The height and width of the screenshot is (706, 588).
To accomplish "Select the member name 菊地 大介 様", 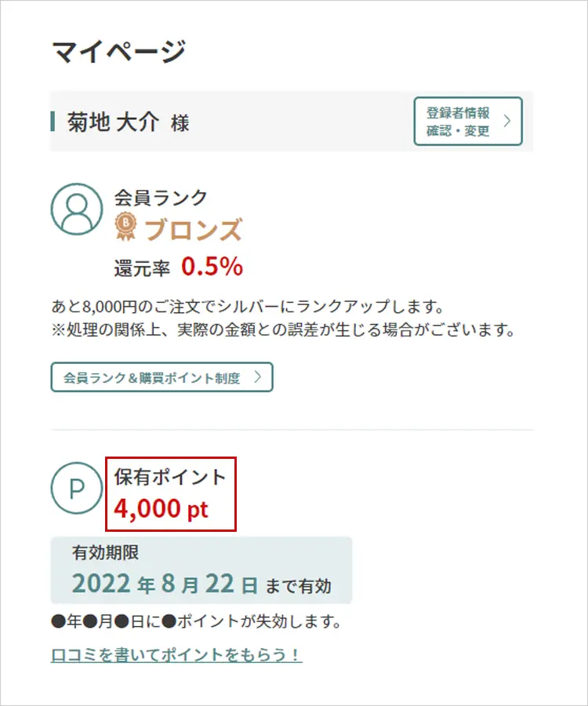I will (129, 122).
